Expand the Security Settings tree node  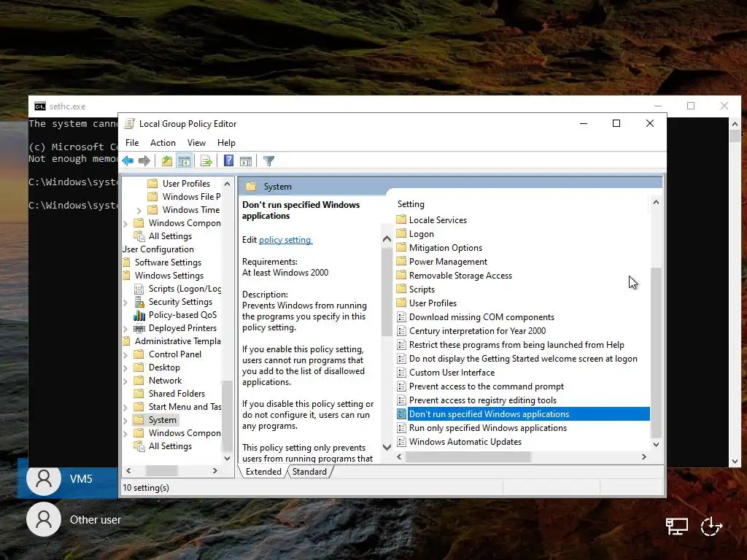125,303
